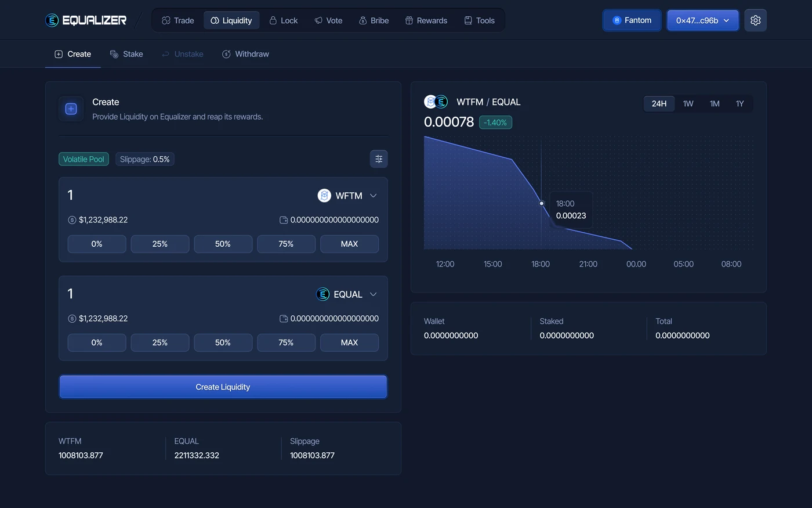Open the EQUAL token dropdown
Screen dimensions: 812x508
pyautogui.click(x=347, y=294)
